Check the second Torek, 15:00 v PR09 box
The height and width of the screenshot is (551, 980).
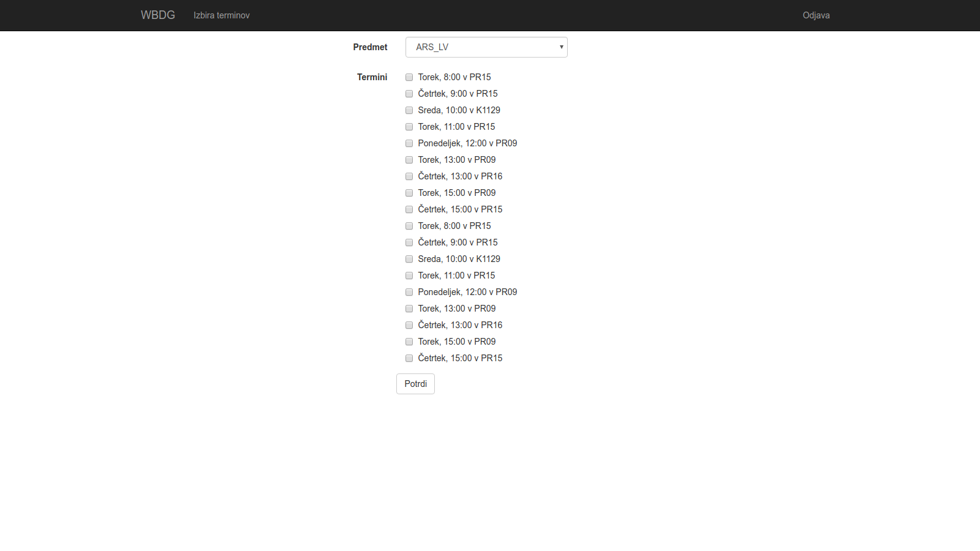click(409, 342)
